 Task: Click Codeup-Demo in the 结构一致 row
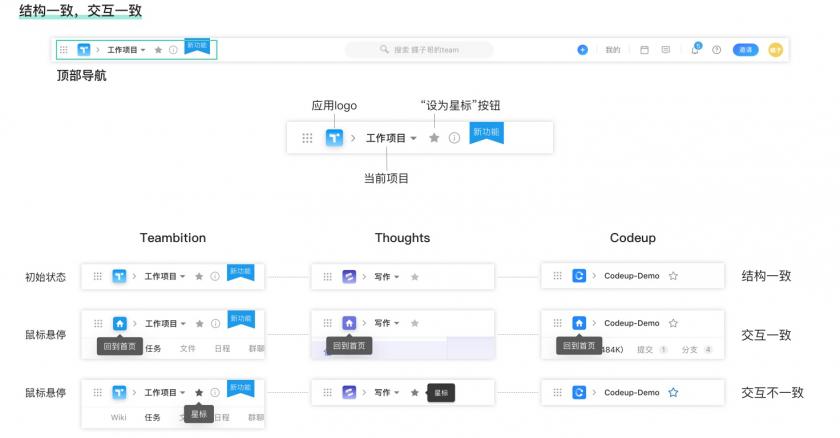coord(632,276)
